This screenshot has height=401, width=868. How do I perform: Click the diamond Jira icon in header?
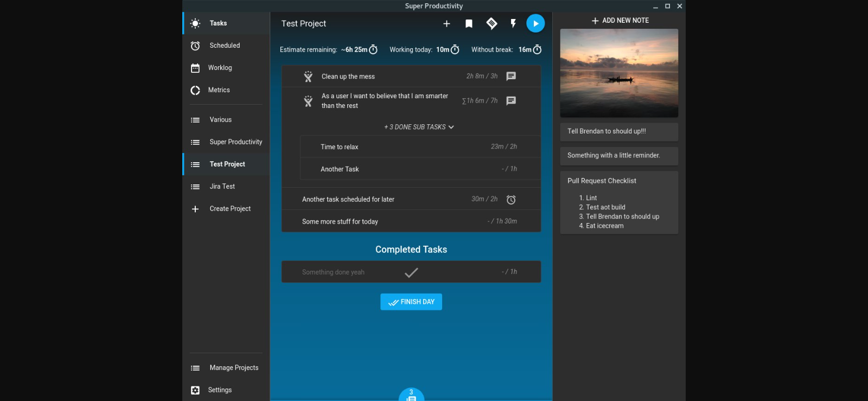[x=492, y=23]
